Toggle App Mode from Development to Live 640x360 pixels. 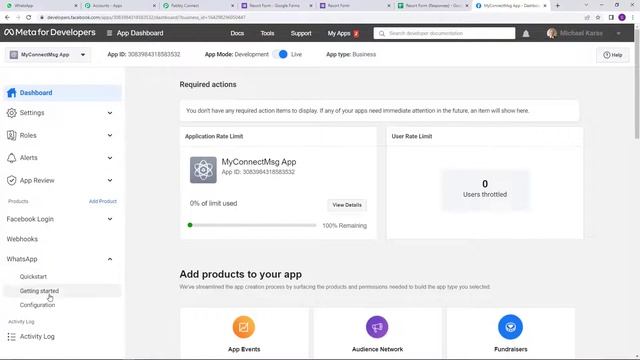coord(280,54)
